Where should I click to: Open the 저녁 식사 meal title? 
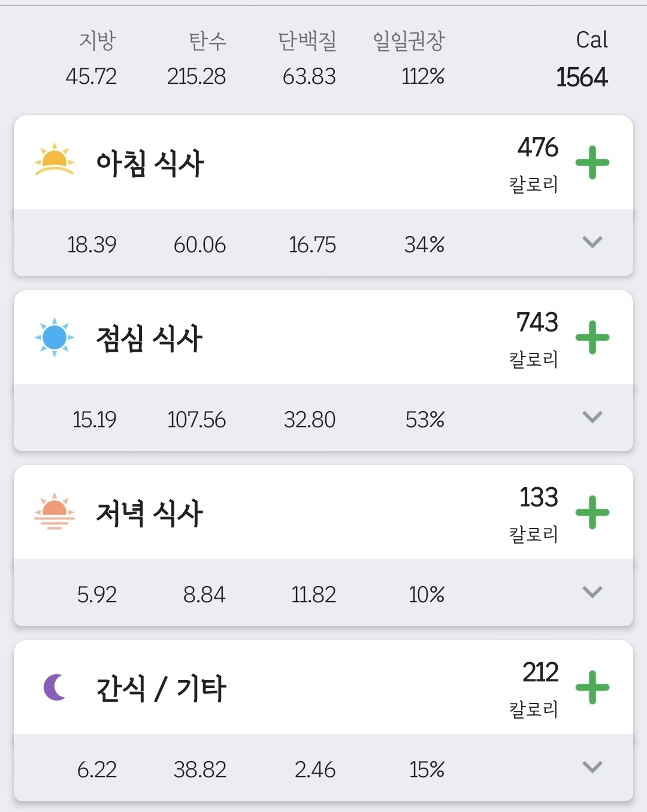150,513
